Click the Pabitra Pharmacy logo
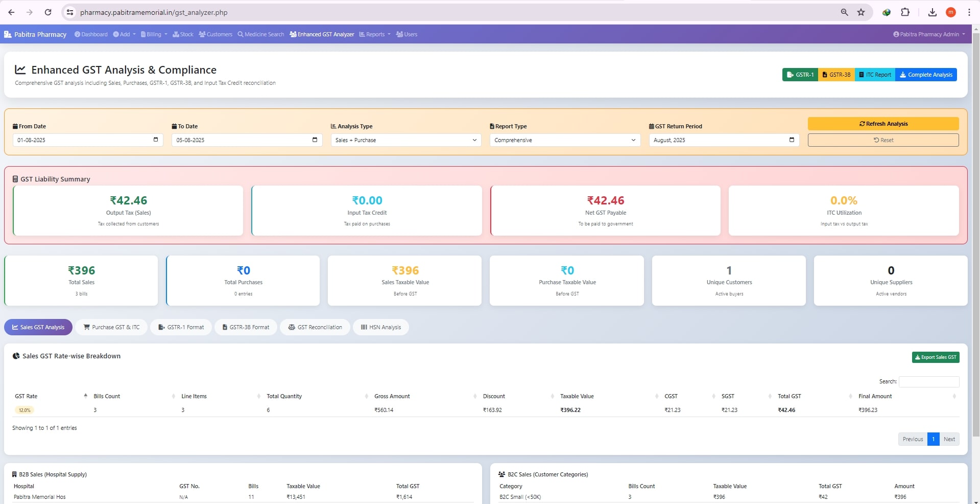The image size is (980, 504). 35,34
